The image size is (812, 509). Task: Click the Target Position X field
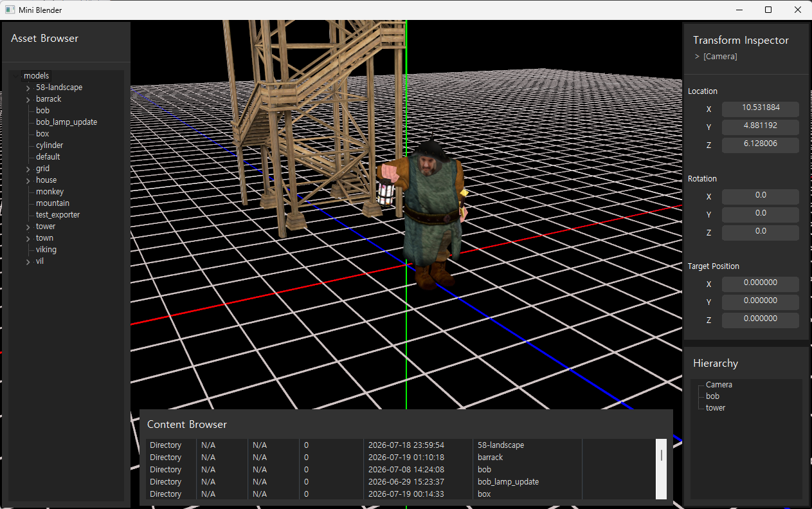(x=761, y=284)
